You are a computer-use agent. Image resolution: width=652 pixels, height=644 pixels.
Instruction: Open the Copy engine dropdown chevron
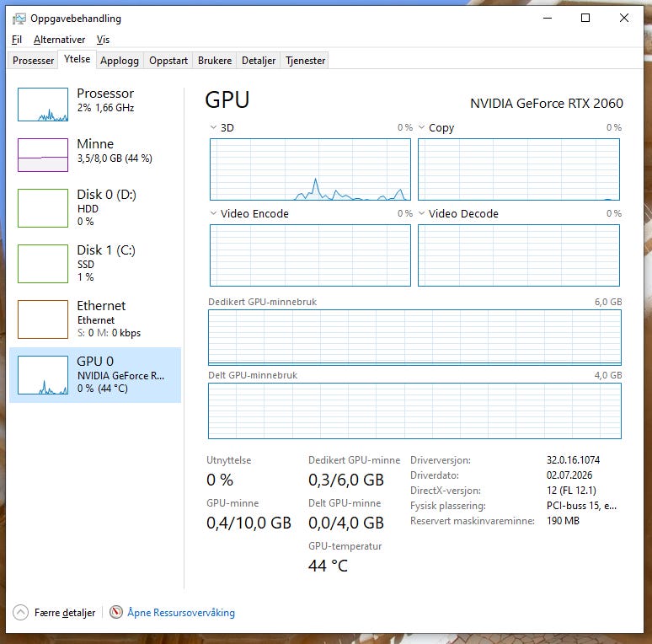tap(422, 127)
